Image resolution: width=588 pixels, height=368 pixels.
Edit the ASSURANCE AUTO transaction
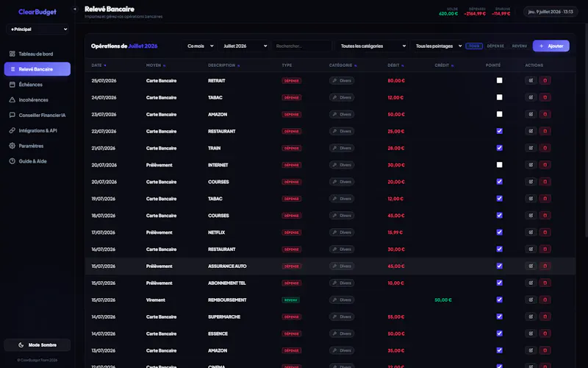[x=531, y=266]
